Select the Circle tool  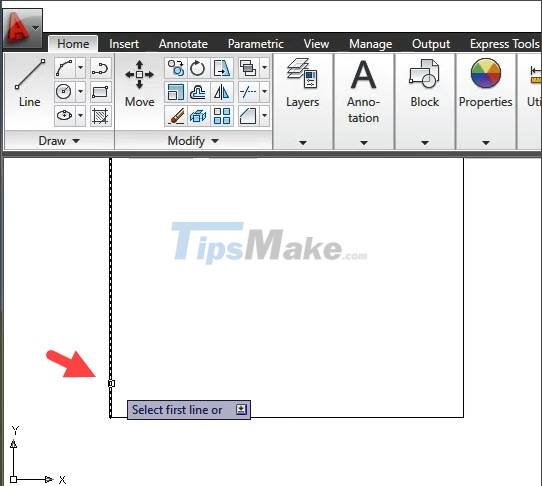click(64, 92)
